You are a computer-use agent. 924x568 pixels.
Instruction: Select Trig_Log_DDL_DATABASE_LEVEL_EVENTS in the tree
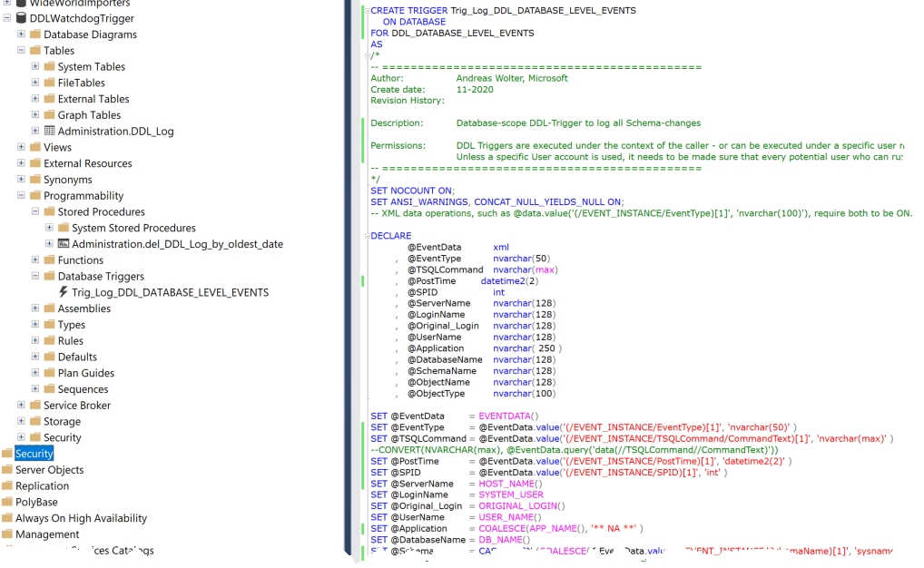click(171, 292)
